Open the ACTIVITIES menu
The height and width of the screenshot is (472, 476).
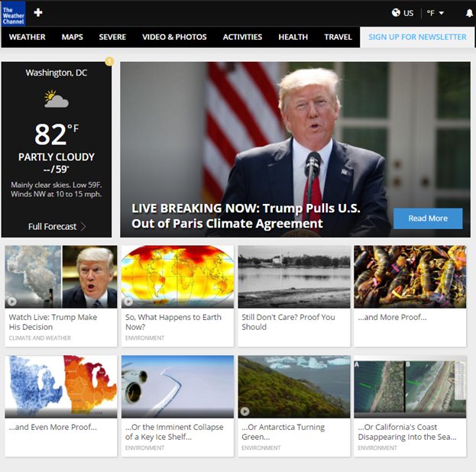coord(242,37)
